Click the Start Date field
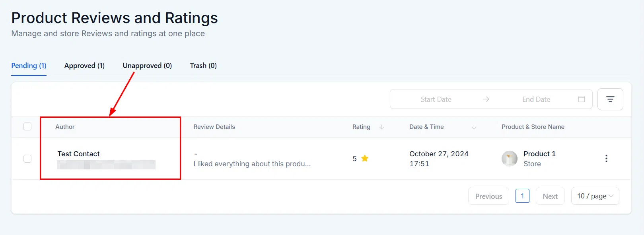644x235 pixels. 436,99
